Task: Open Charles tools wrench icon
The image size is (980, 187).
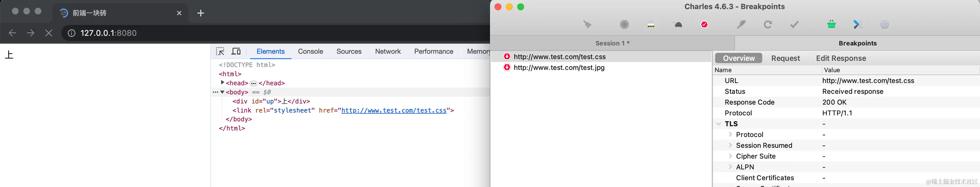Action: pyautogui.click(x=858, y=25)
